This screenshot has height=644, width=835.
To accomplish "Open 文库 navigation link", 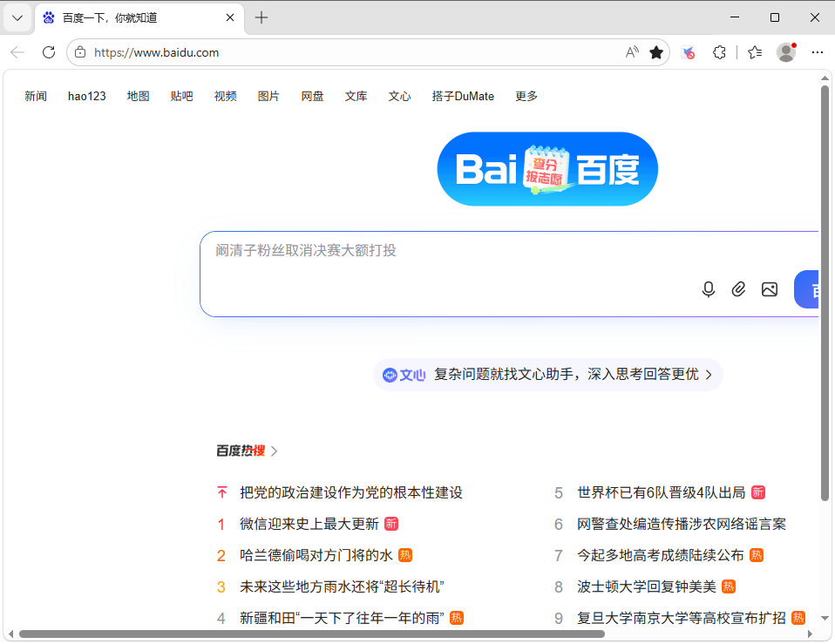I will [x=356, y=97].
